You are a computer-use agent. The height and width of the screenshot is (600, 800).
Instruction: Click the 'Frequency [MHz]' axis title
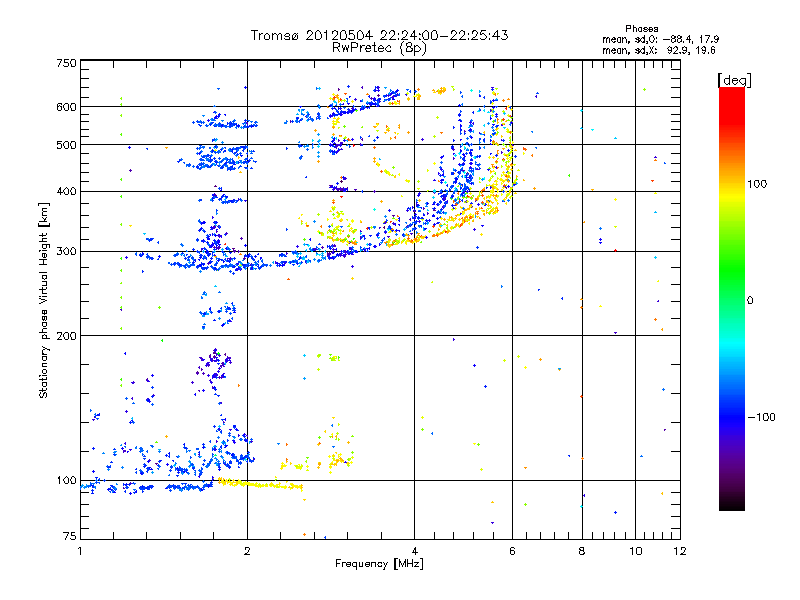coord(379,564)
